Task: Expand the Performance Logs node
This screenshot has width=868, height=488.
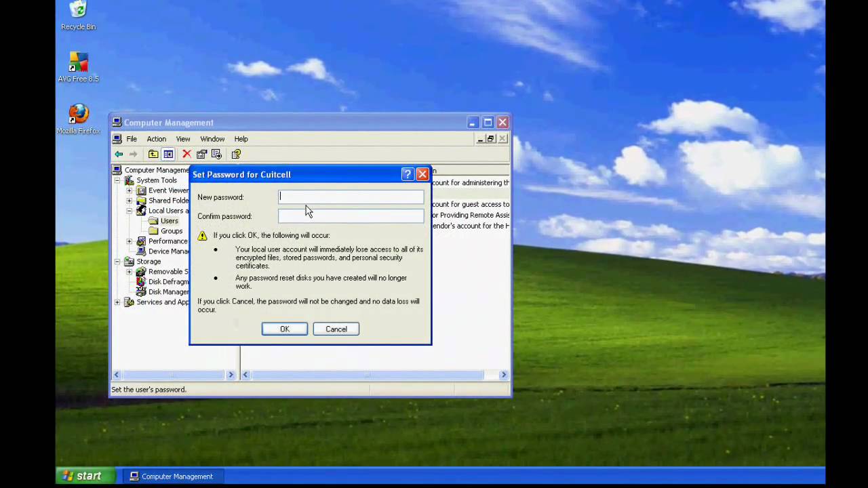Action: coord(130,241)
